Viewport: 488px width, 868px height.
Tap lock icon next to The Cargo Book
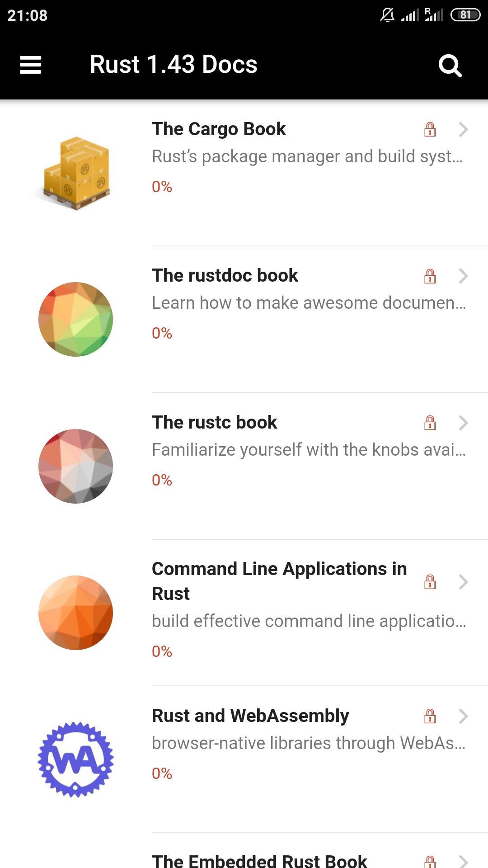pyautogui.click(x=430, y=130)
